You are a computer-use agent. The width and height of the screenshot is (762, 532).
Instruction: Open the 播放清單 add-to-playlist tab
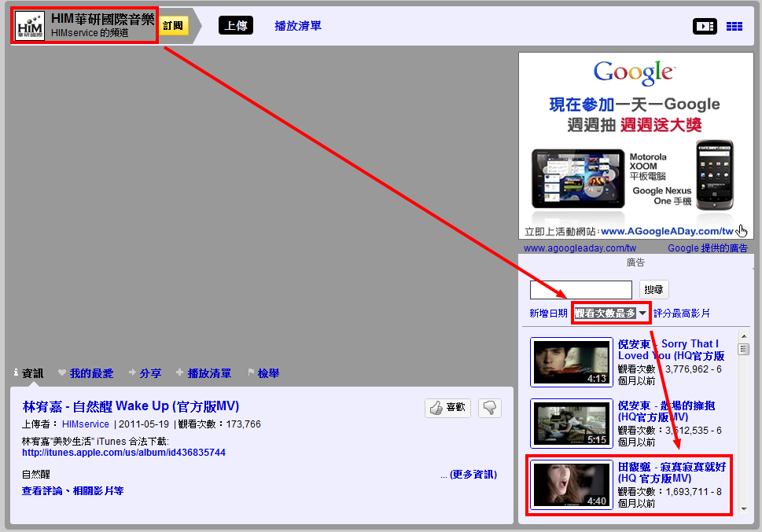coord(204,373)
